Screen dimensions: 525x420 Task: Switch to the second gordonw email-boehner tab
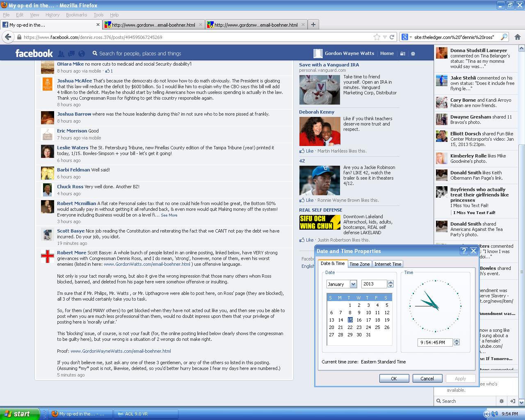tap(256, 25)
